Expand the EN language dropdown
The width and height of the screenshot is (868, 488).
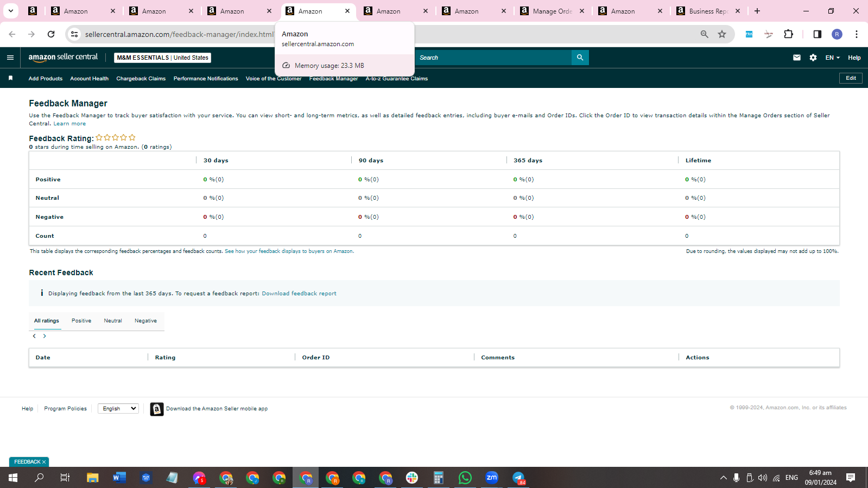click(833, 58)
